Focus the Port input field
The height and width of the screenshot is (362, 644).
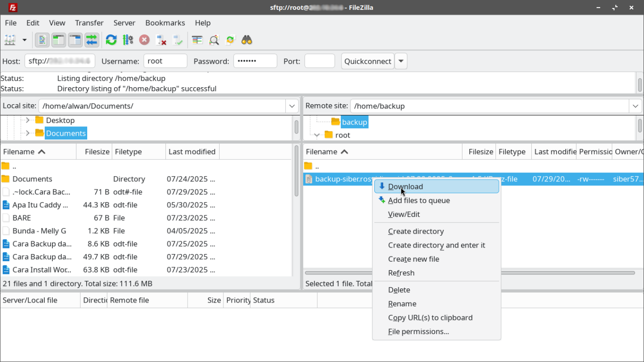320,61
